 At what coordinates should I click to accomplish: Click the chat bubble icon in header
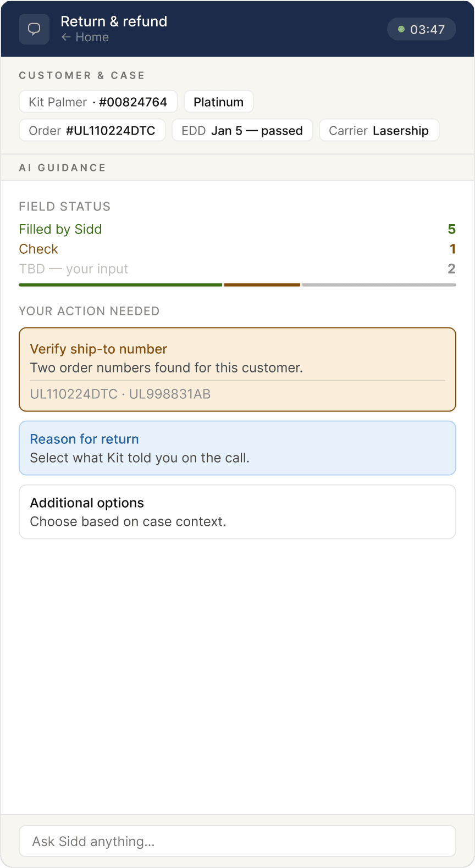tap(34, 29)
